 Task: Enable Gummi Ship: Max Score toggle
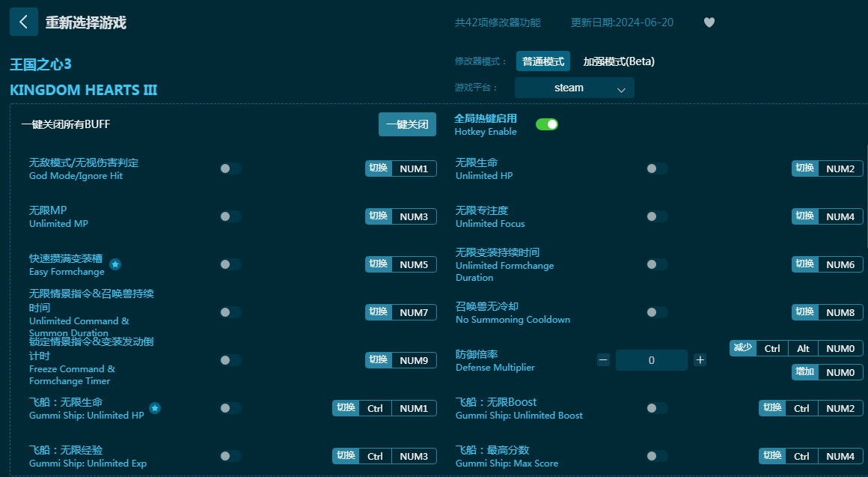pos(656,456)
